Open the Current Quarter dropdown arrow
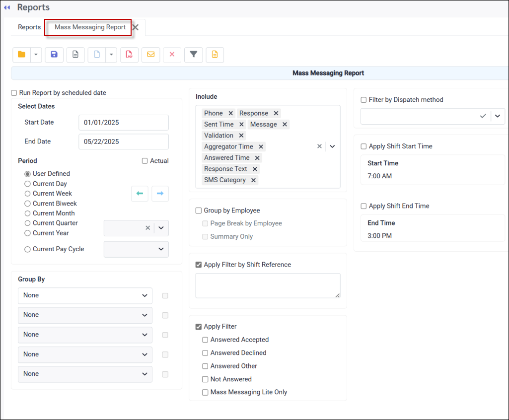Viewport: 509px width, 420px height. click(x=161, y=228)
